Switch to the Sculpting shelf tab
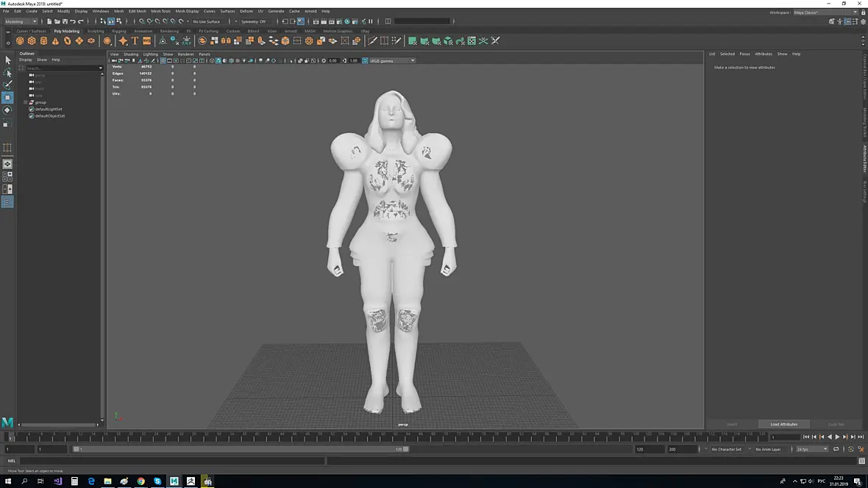Screen dimensions: 868x488 pyautogui.click(x=95, y=31)
